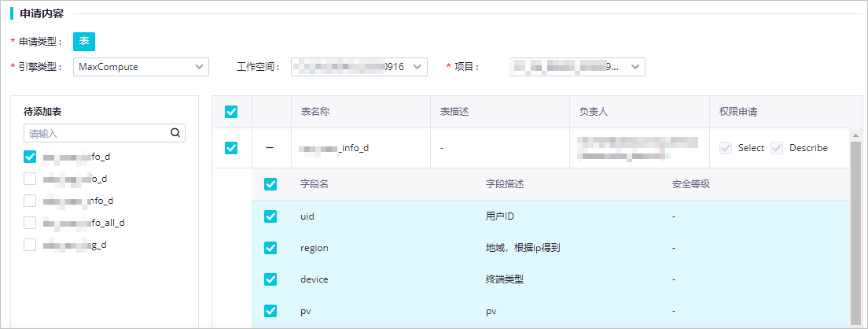Click the uid field name

(307, 216)
